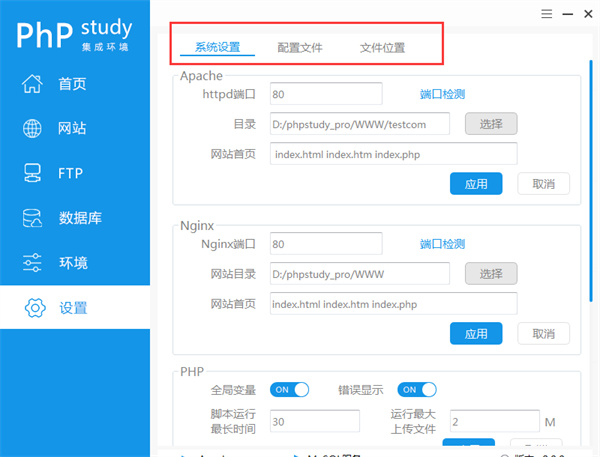600x457 pixels.
Task: Cancel Apache changes with 取消
Action: pos(543,184)
